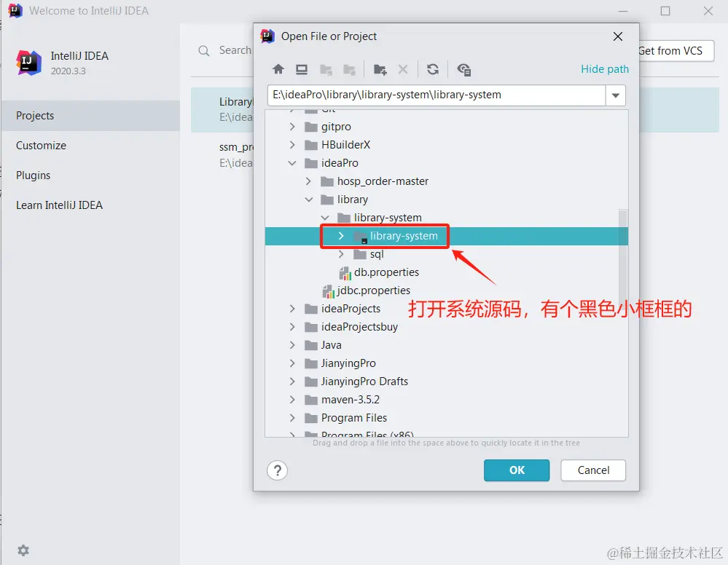
Task: Click the search magnifier in the Welcome window
Action: 204,50
